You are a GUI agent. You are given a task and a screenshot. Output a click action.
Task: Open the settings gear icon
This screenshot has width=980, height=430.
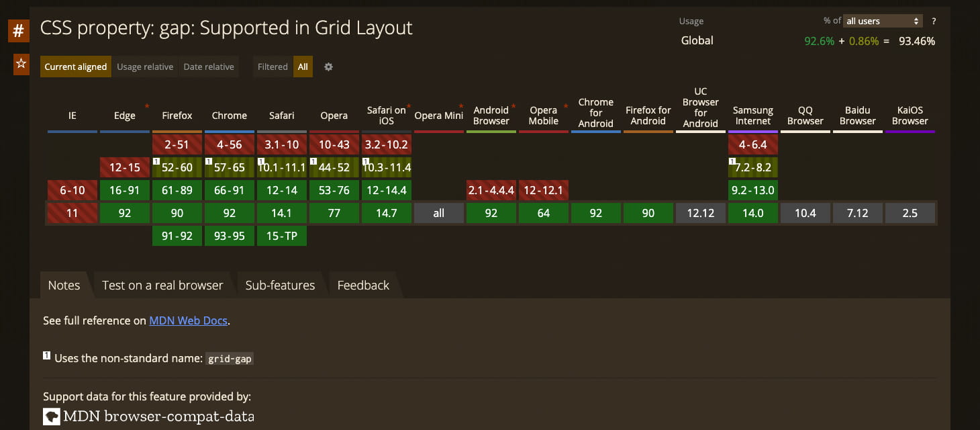328,67
